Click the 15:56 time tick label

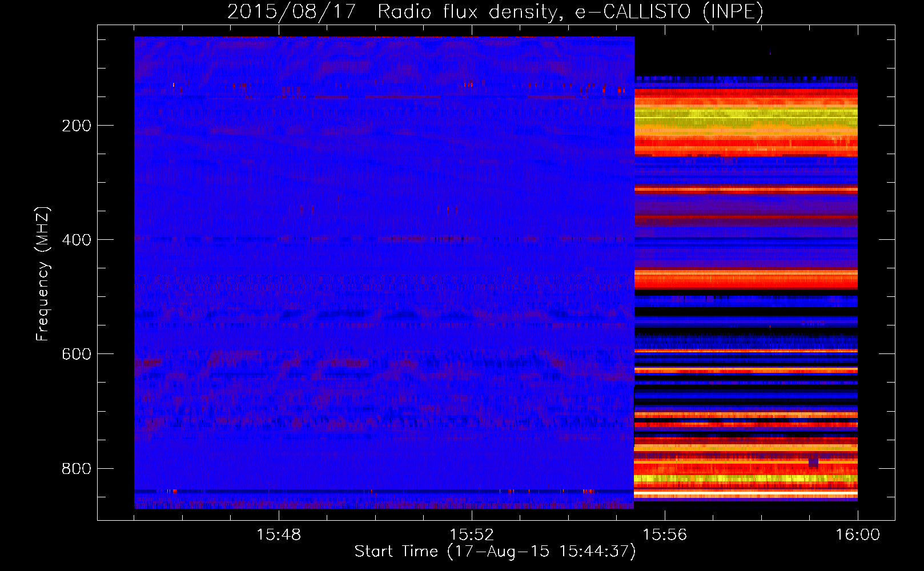665,535
